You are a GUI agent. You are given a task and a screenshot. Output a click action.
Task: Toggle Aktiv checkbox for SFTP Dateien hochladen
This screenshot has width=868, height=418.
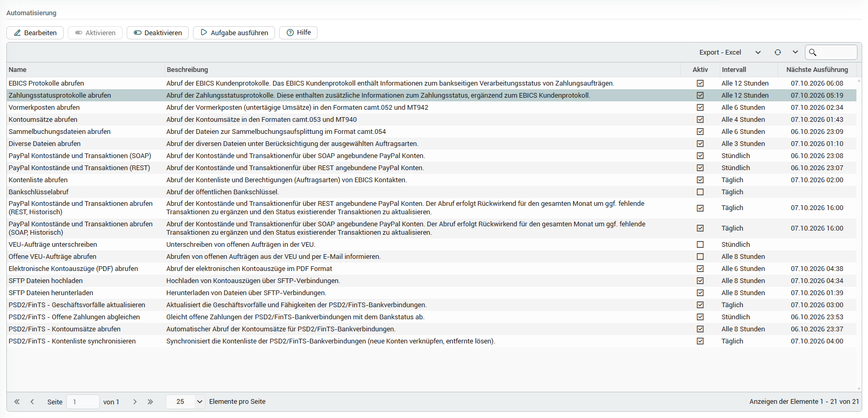tap(700, 281)
